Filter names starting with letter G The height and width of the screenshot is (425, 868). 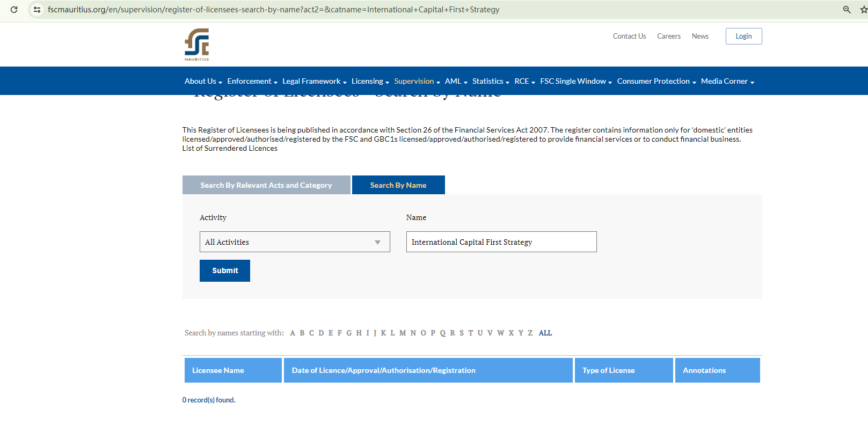(x=349, y=333)
